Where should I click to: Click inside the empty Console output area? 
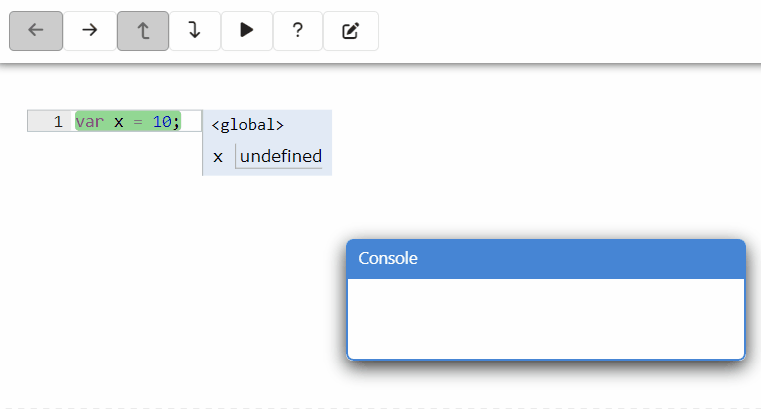(545, 318)
